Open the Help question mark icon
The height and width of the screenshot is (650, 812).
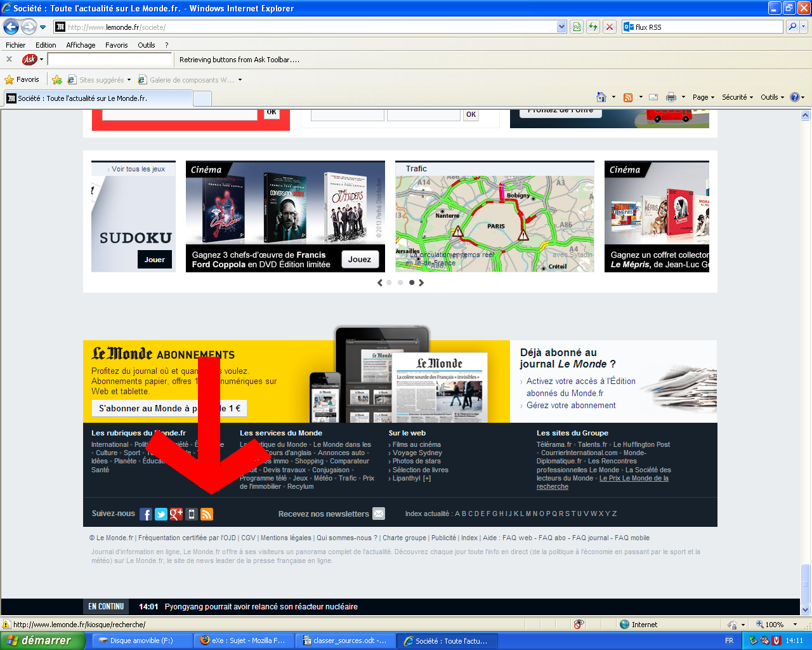(794, 97)
